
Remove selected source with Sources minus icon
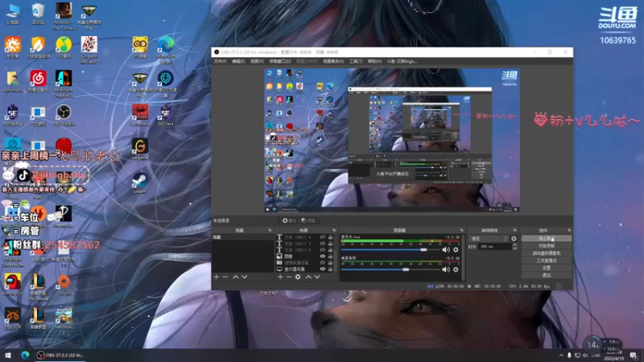click(x=289, y=277)
